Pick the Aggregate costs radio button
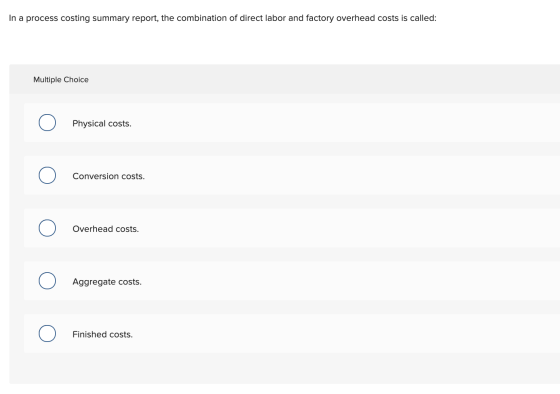 click(47, 281)
